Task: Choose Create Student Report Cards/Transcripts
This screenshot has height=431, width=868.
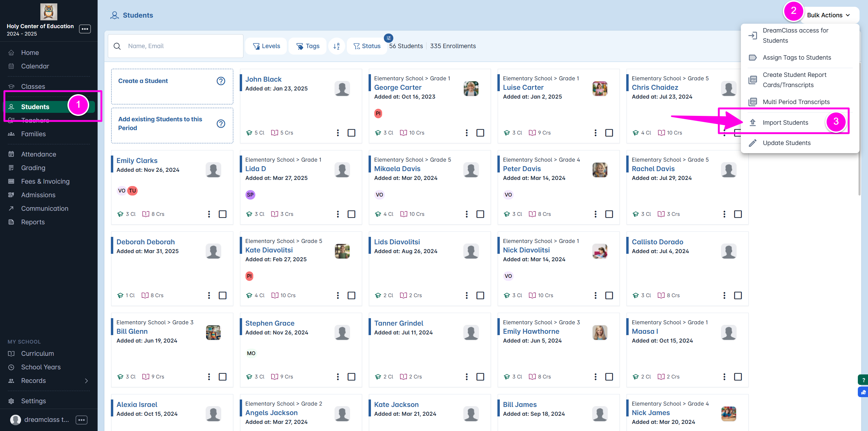Action: click(800, 80)
